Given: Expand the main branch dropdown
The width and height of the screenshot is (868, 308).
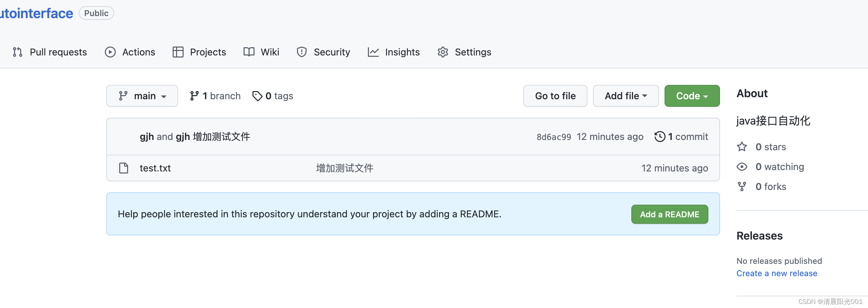Looking at the screenshot, I should coord(142,96).
